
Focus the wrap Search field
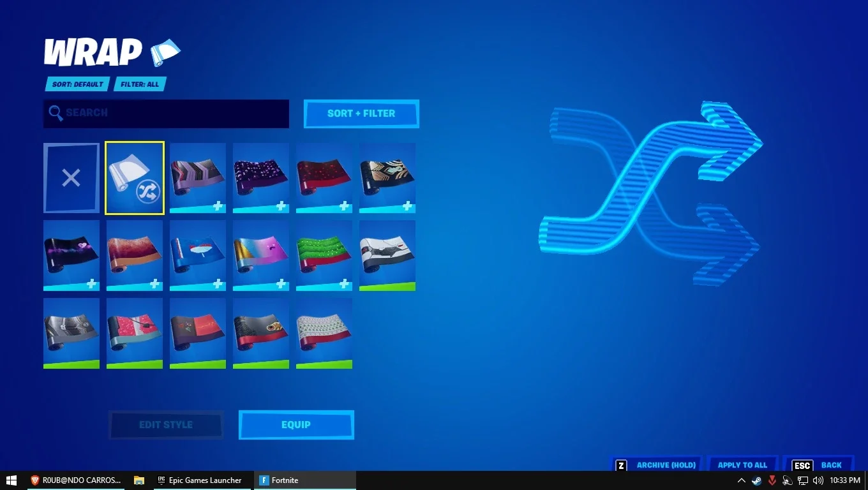click(166, 114)
